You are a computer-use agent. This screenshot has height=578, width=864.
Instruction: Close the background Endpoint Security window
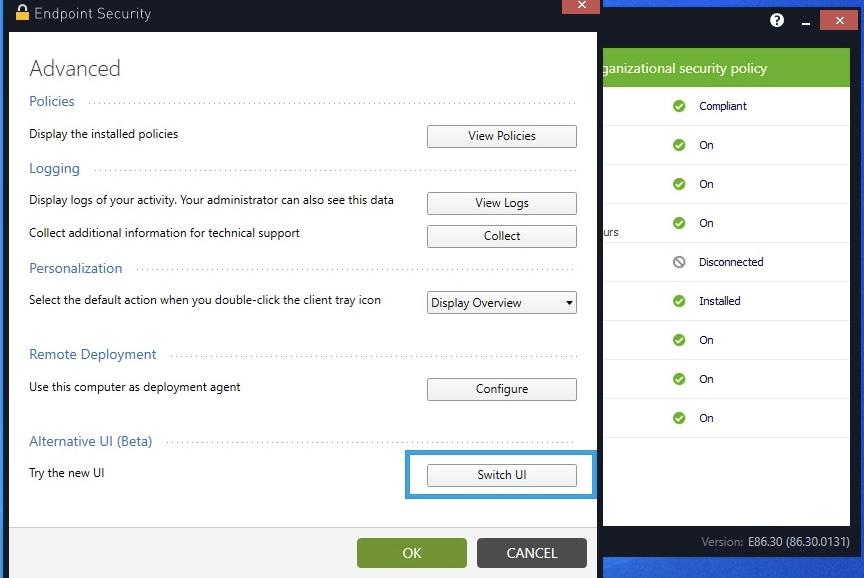[x=839, y=20]
